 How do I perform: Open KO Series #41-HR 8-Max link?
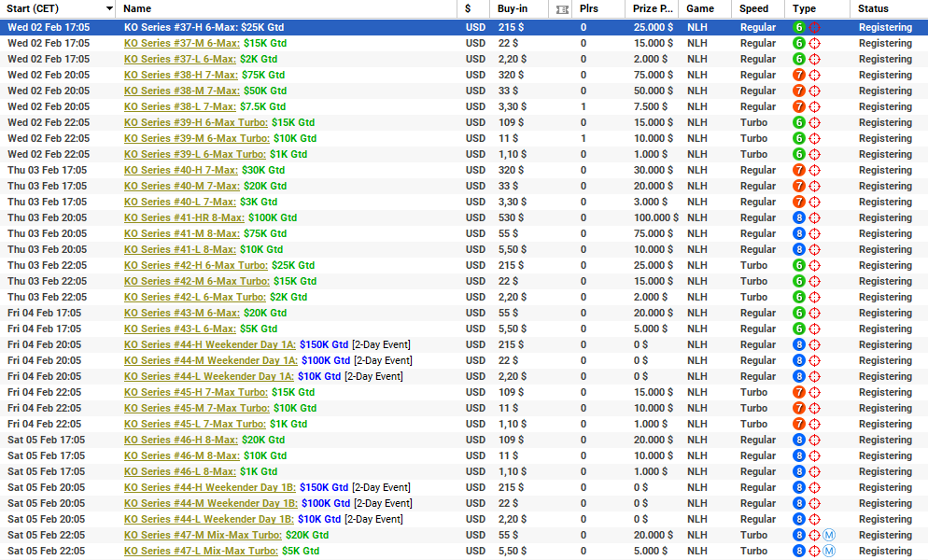[x=184, y=217]
